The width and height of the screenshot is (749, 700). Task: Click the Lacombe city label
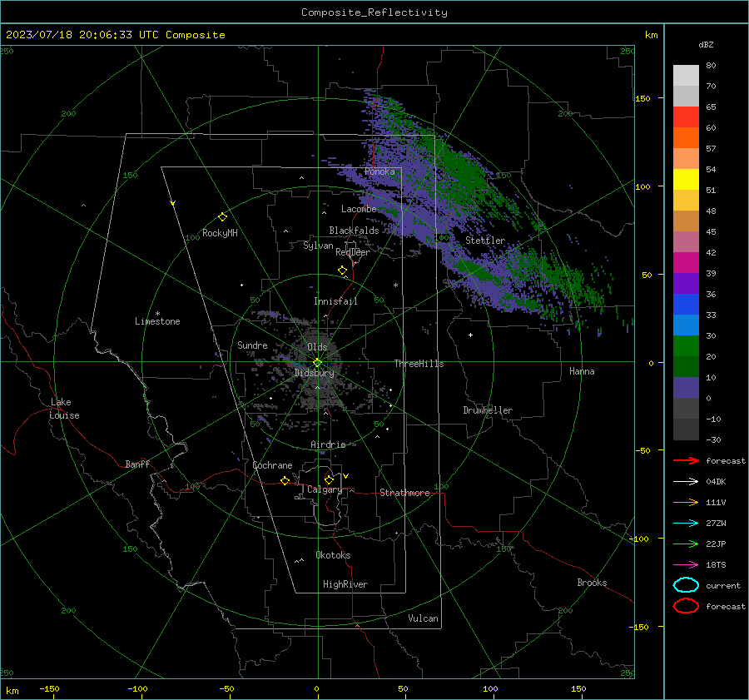359,209
